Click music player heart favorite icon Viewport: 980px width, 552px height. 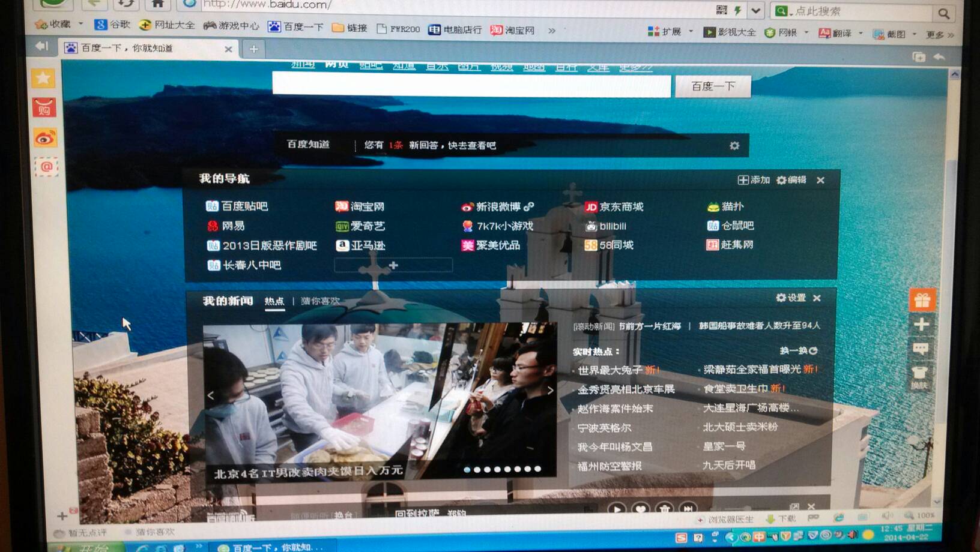tap(640, 509)
